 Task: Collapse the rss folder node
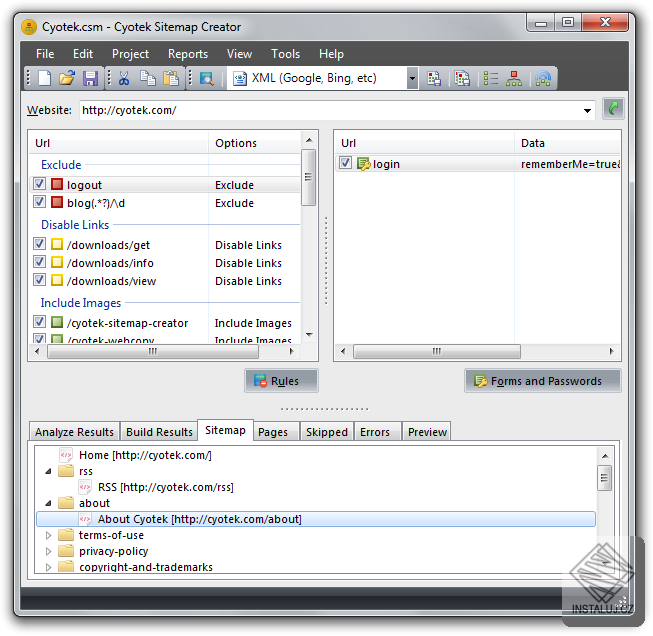(48, 471)
